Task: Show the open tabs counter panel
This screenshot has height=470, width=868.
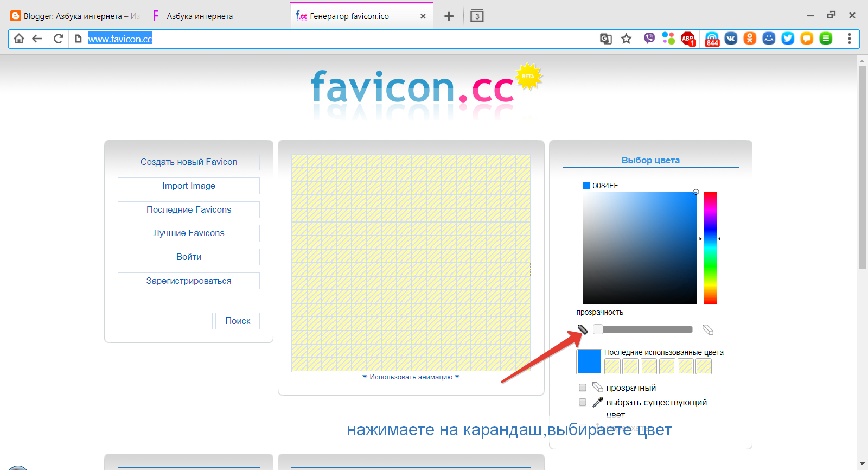Action: (x=477, y=16)
